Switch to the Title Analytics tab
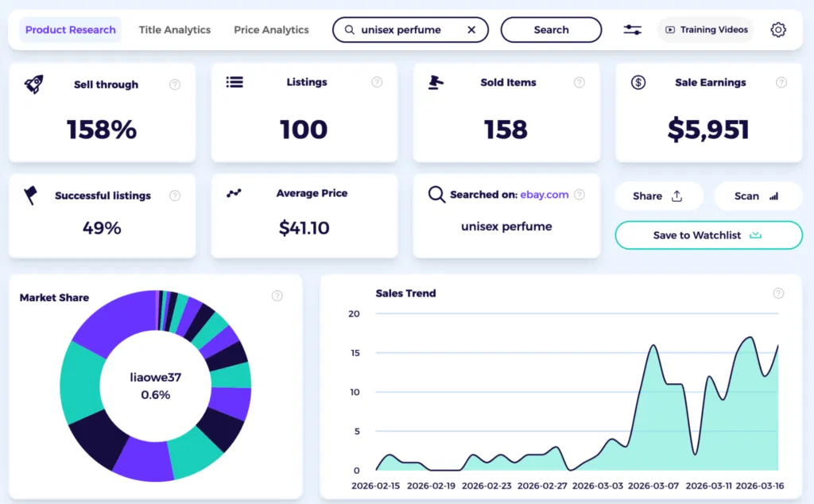This screenshot has width=814, height=504. click(174, 29)
